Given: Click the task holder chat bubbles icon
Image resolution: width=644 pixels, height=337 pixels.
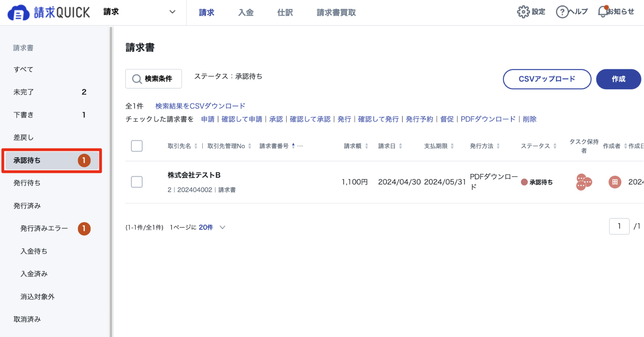Looking at the screenshot, I should click(584, 182).
